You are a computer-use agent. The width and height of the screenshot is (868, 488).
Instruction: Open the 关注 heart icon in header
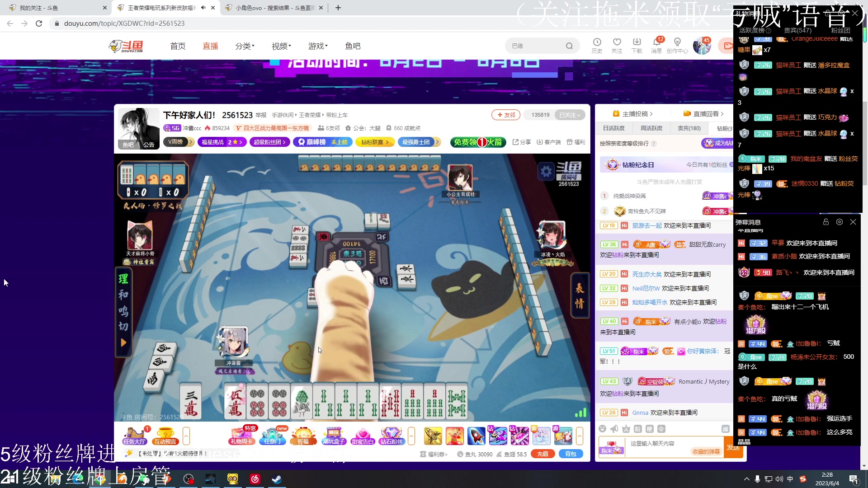[x=617, y=45]
